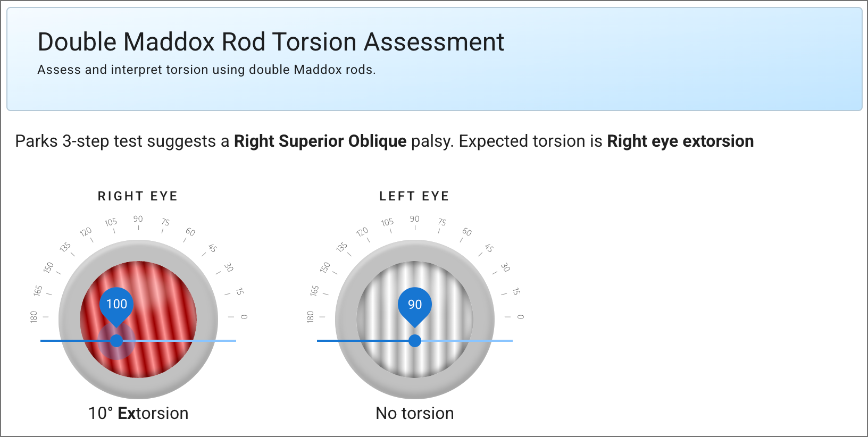Screen dimensions: 868x437
Task: Click the left eye slider thumb
Action: coord(415,341)
